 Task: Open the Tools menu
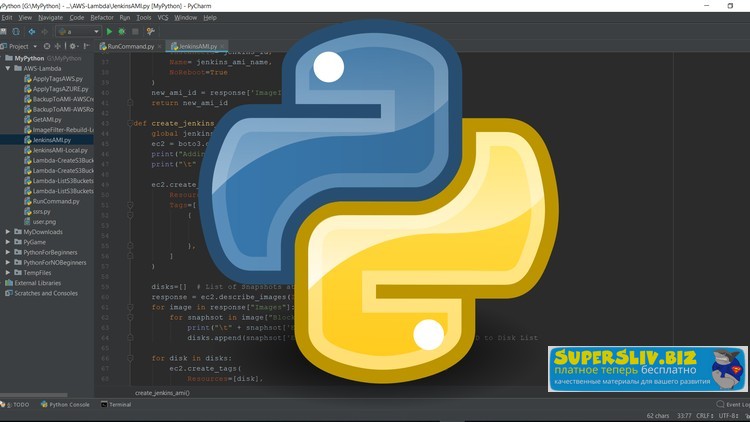pos(143,18)
